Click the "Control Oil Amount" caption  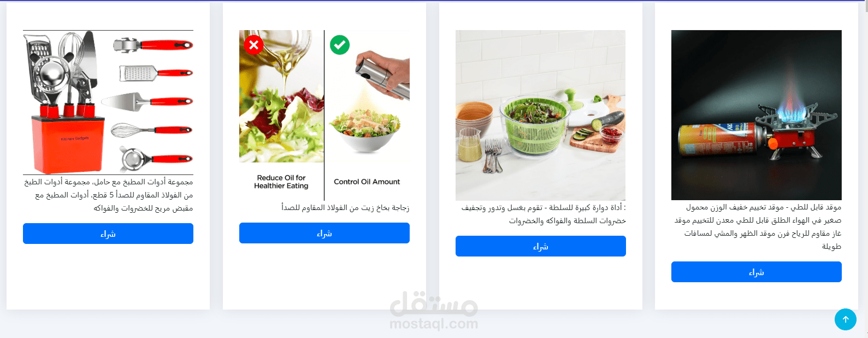click(367, 182)
